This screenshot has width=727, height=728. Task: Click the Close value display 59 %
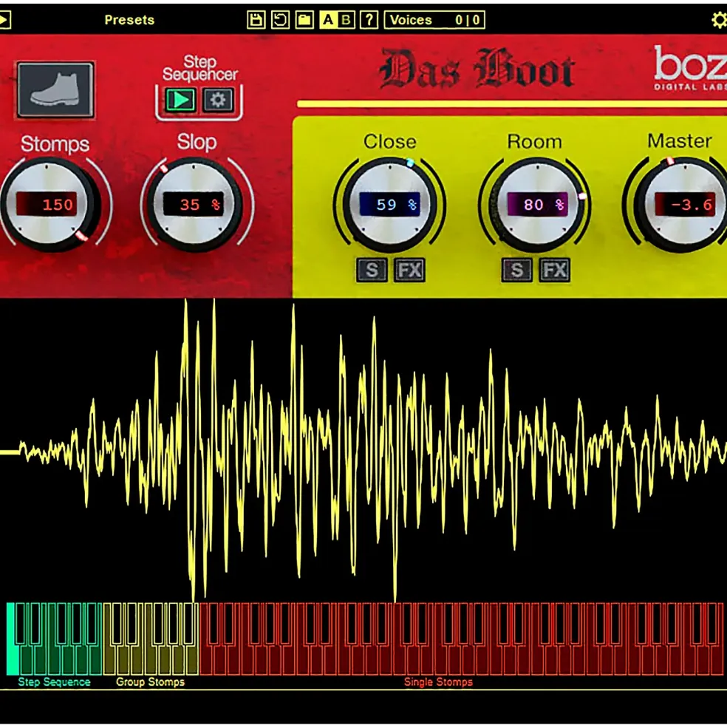click(x=389, y=204)
